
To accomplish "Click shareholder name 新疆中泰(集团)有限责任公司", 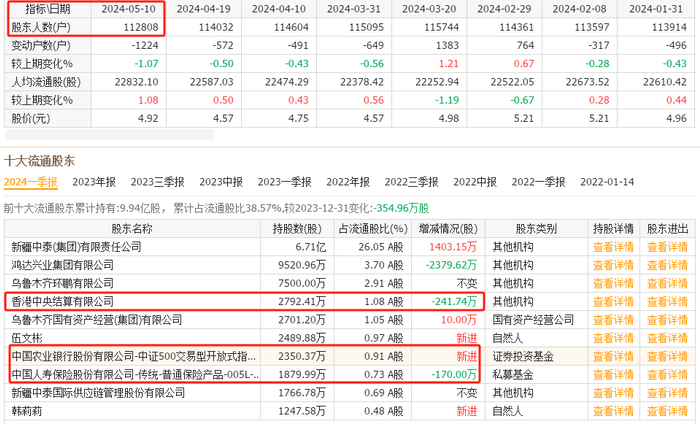I will point(76,247).
